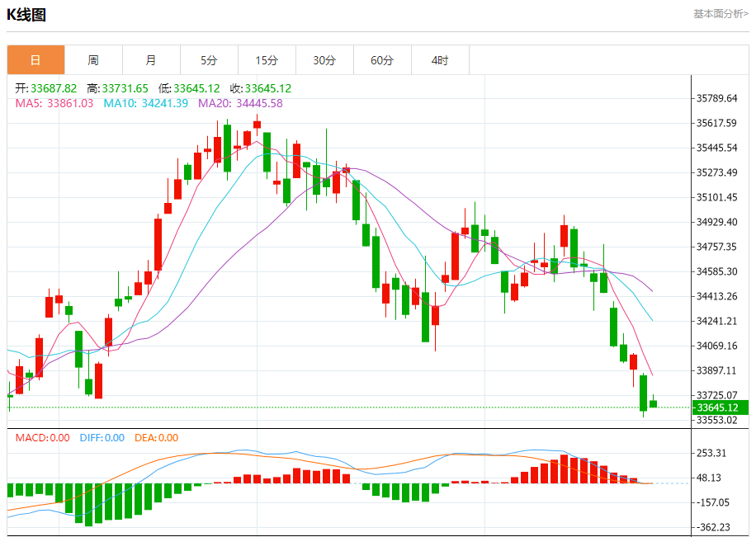
Task: Switch to the 周 weekly tab
Action: (93, 60)
